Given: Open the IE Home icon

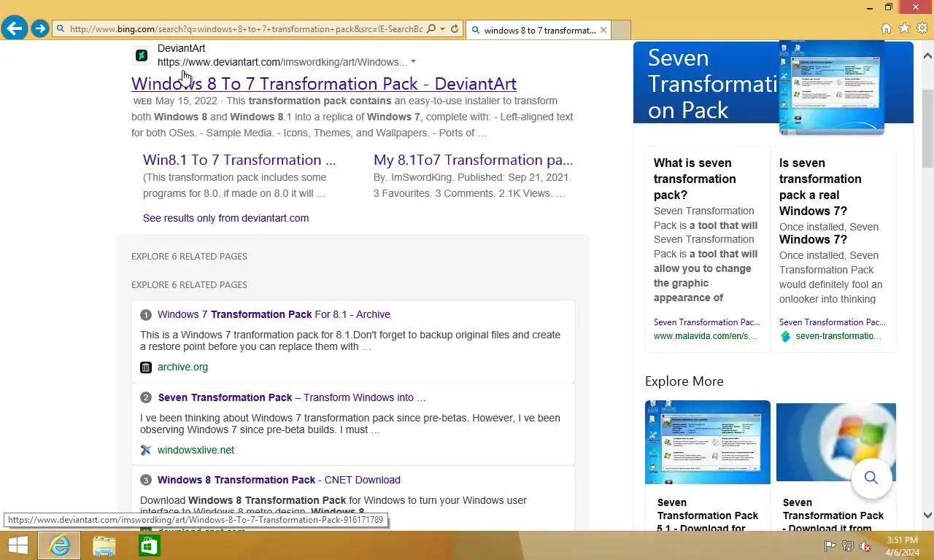Looking at the screenshot, I should click(887, 28).
